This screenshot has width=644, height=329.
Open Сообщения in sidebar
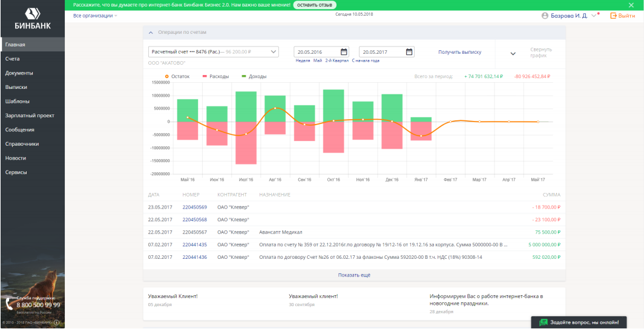tap(33, 129)
